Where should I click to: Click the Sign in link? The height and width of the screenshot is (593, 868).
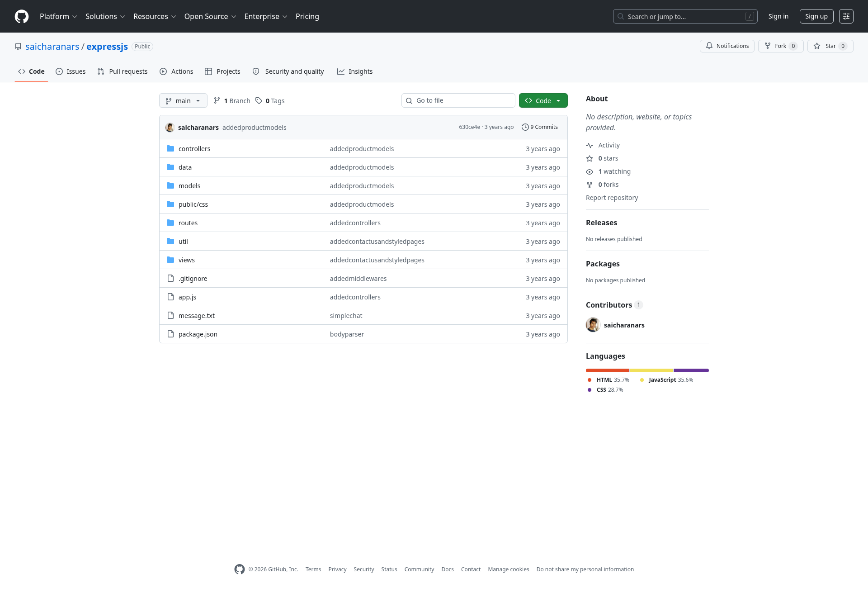point(778,16)
